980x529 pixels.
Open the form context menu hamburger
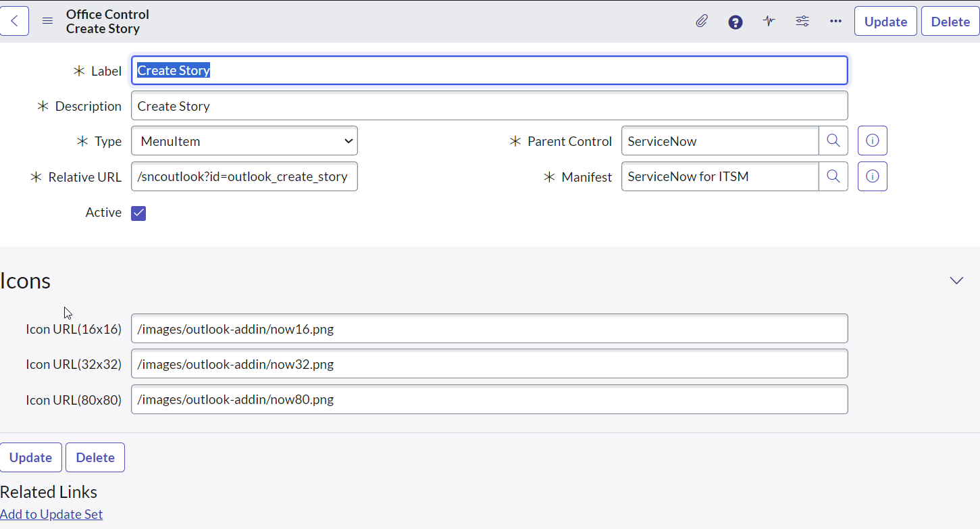pos(47,20)
